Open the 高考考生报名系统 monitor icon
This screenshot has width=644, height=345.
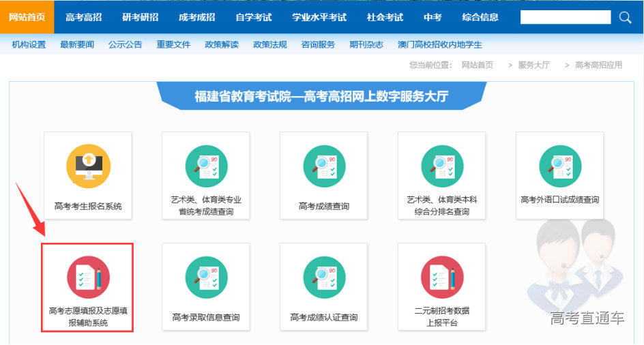pos(88,166)
